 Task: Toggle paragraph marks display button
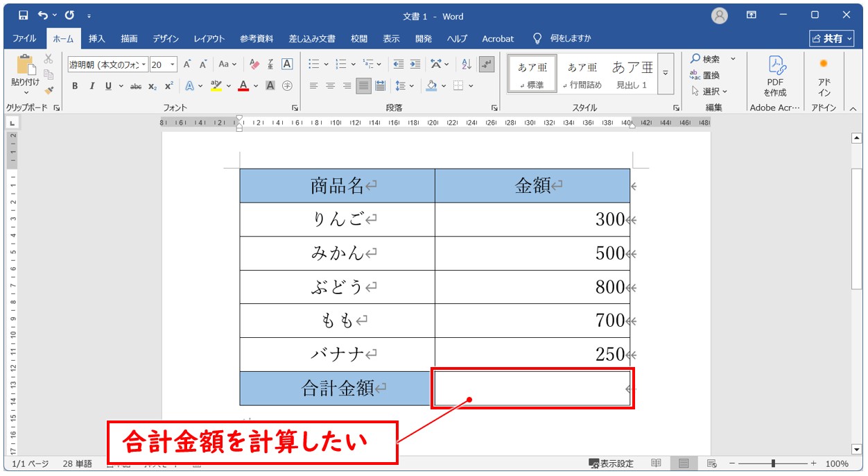tap(487, 65)
